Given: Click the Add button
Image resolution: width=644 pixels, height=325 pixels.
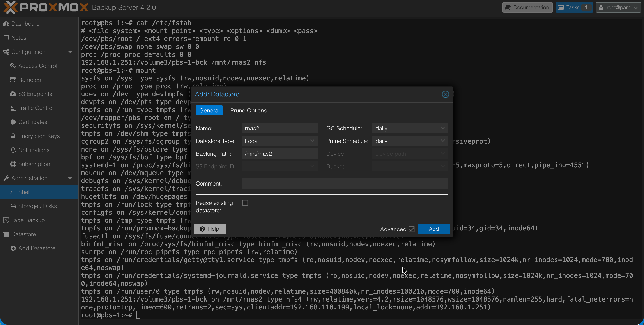Looking at the screenshot, I should pos(434,229).
